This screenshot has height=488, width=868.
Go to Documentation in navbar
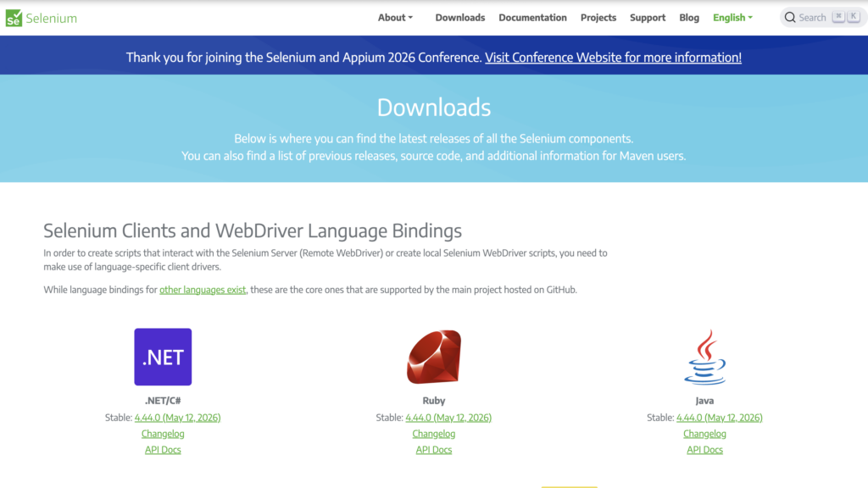click(x=532, y=18)
